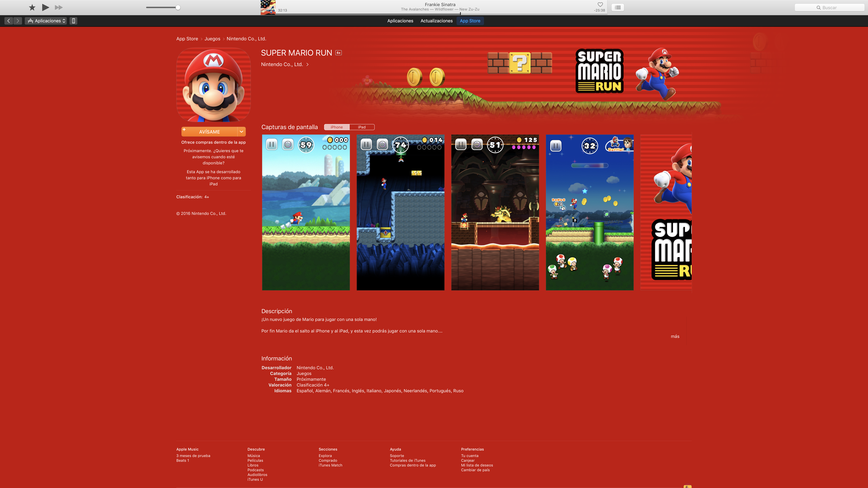The width and height of the screenshot is (868, 488).
Task: Play the current track
Action: click(45, 7)
